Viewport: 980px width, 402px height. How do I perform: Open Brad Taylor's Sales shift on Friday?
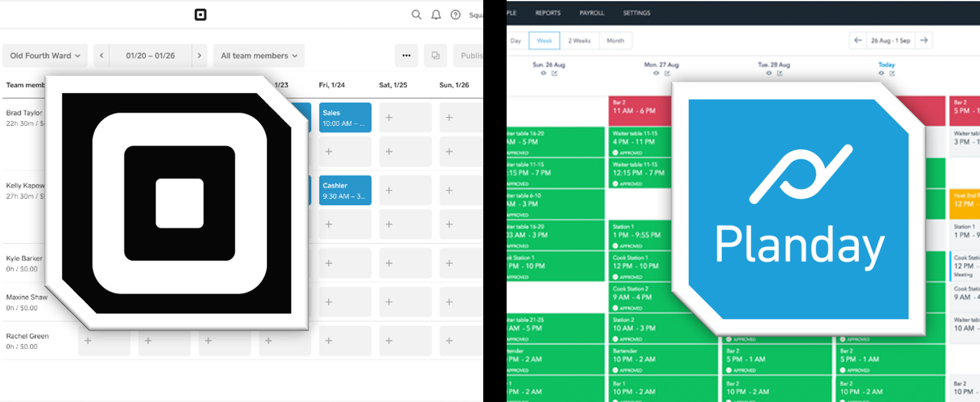coord(345,117)
